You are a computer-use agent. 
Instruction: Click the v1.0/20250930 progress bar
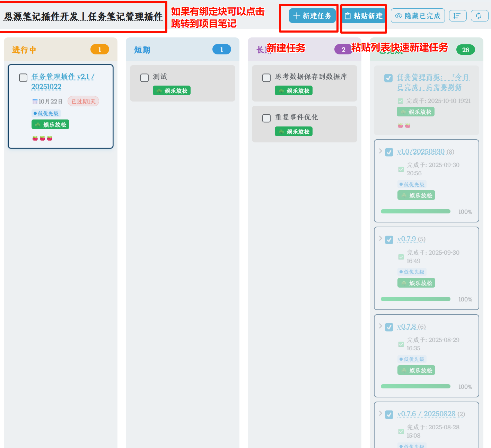[x=415, y=211]
